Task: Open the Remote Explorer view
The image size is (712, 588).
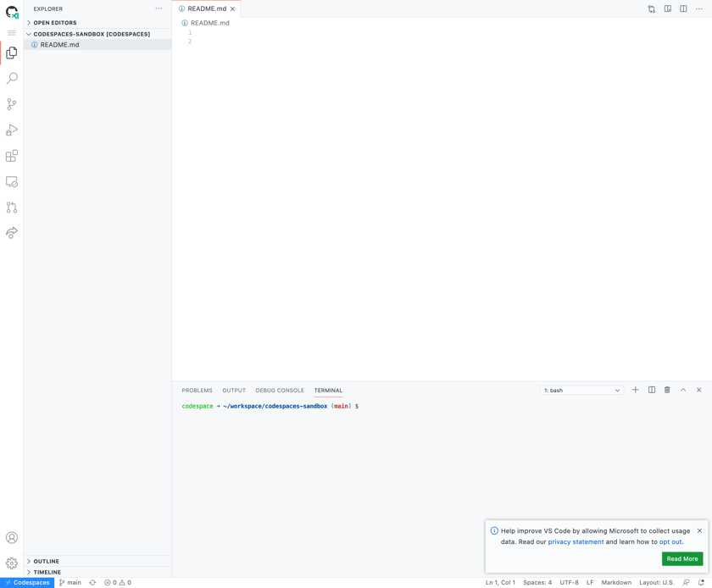Action: click(x=12, y=182)
